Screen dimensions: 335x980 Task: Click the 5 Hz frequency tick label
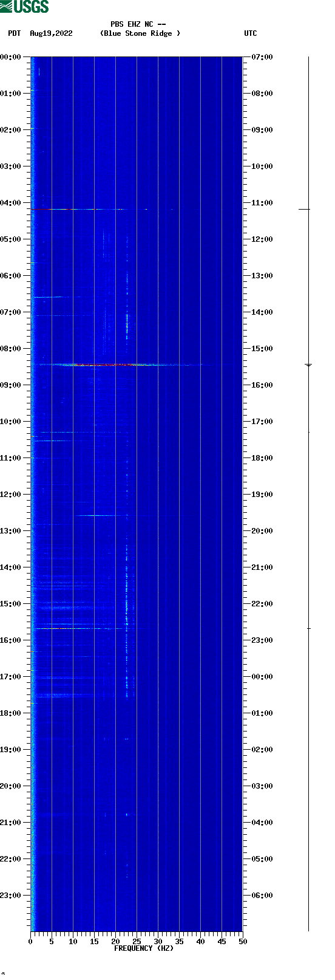(x=52, y=942)
